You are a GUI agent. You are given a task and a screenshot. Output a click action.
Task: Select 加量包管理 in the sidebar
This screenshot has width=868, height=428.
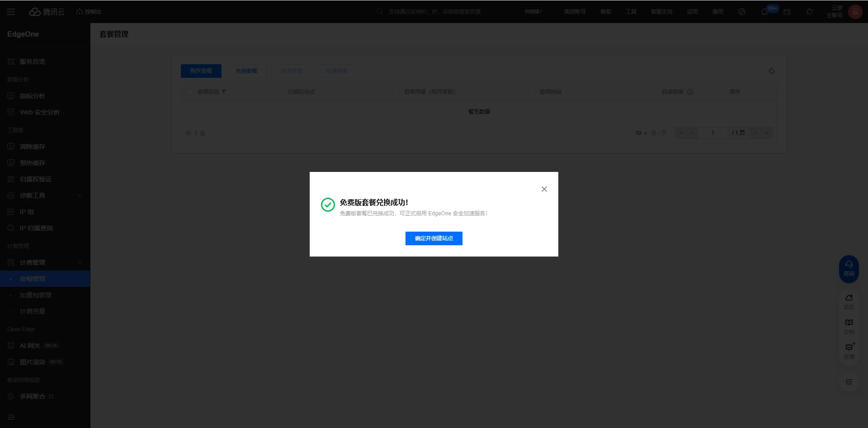[x=36, y=295]
